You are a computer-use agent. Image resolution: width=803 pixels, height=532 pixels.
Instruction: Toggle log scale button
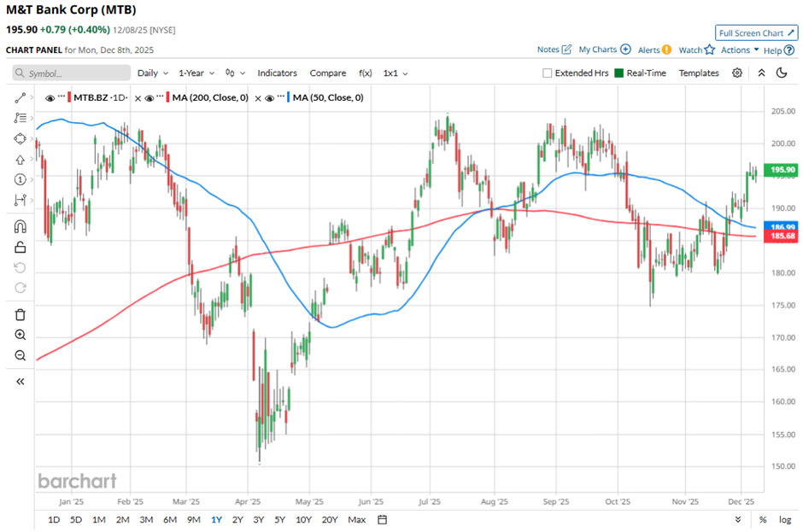pos(785,520)
